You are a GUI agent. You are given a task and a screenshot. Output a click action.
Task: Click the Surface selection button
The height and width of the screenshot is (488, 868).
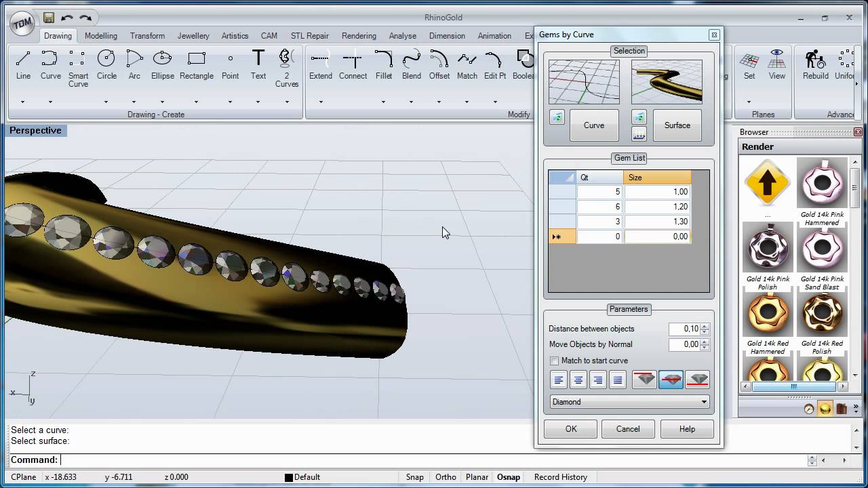[677, 125]
